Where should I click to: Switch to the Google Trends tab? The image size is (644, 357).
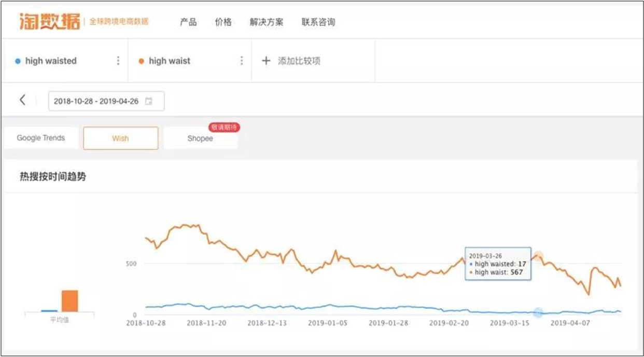click(41, 138)
